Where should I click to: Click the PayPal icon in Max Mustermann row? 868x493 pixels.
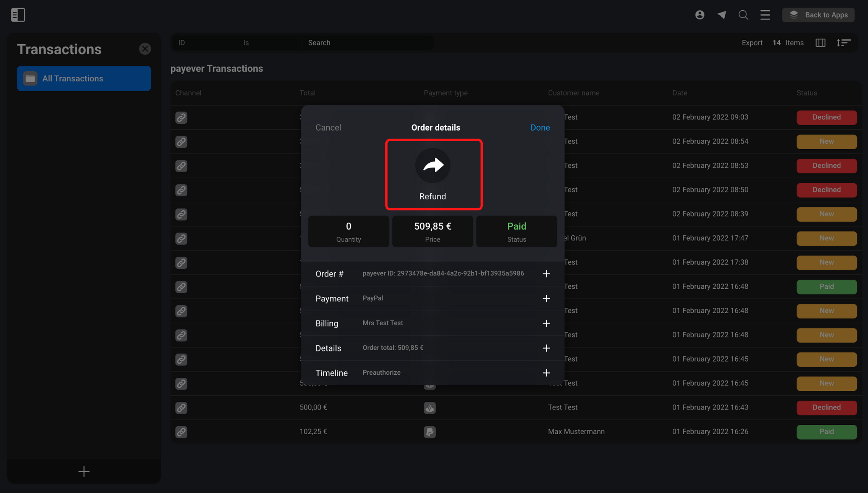click(x=430, y=432)
